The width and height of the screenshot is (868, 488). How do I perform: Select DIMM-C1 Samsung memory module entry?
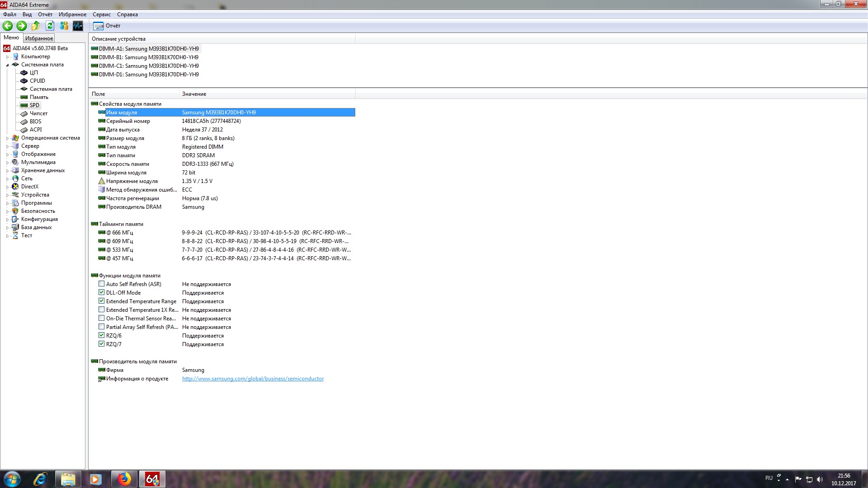point(148,66)
